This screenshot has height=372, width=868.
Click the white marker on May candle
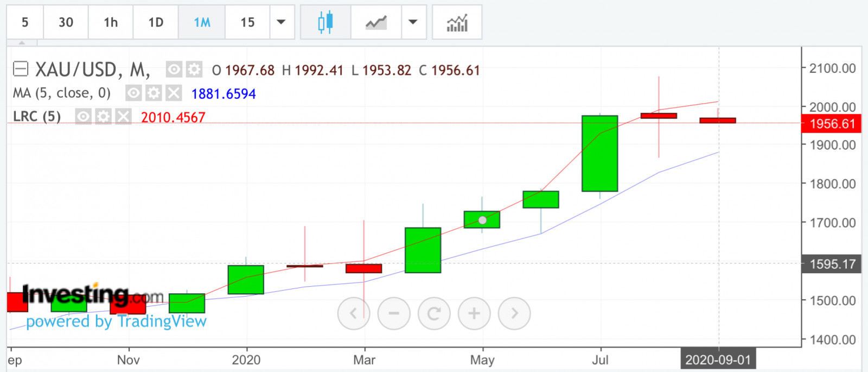point(482,220)
